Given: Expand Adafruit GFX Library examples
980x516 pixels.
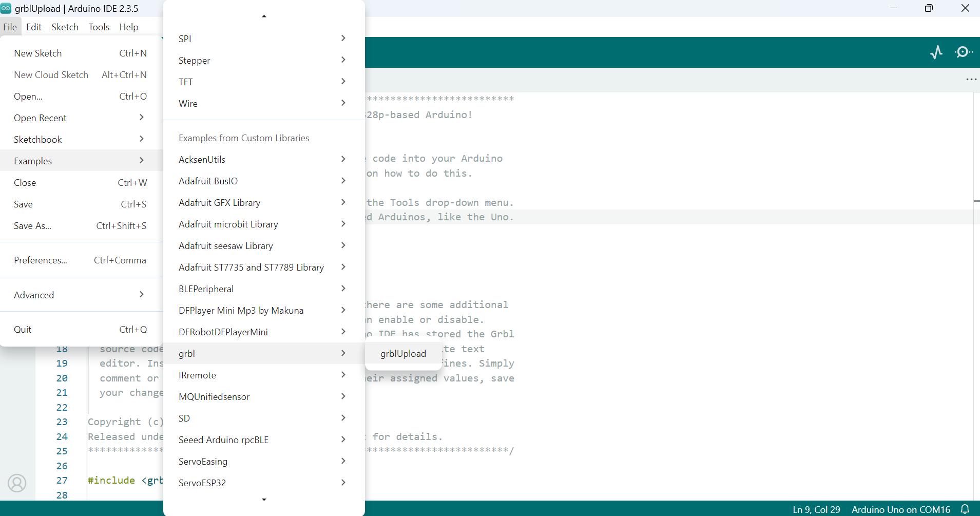Looking at the screenshot, I should coord(264,203).
